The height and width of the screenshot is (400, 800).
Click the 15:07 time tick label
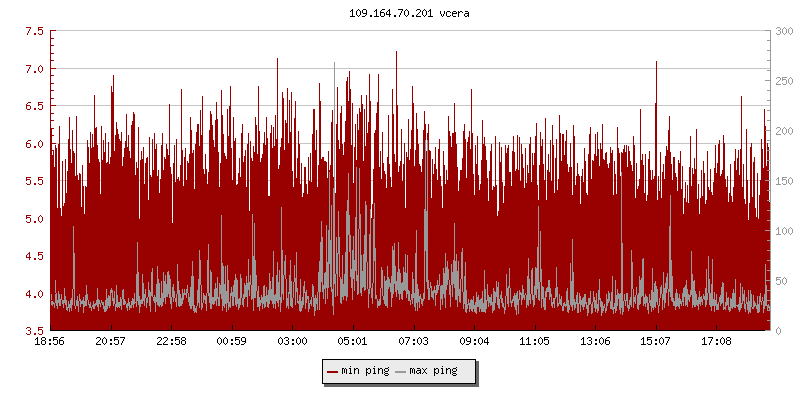656,341
